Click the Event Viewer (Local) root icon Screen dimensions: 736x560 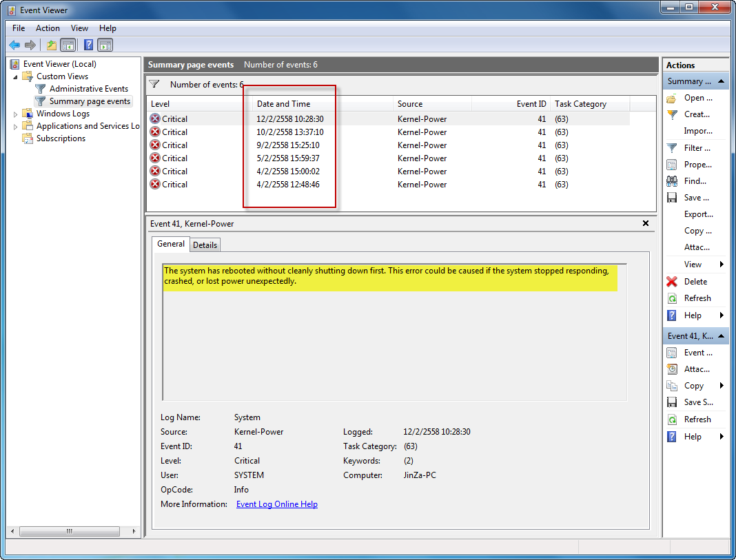point(15,64)
